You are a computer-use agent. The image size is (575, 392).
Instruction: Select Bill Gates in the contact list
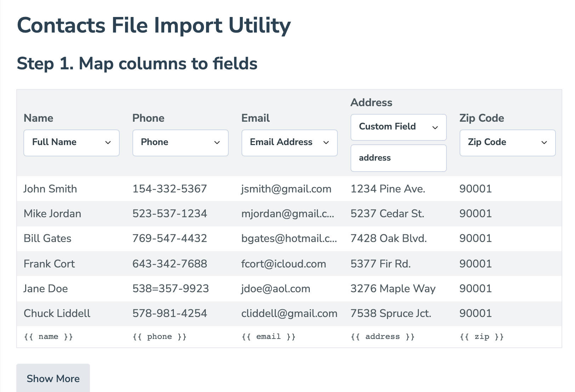tap(47, 238)
